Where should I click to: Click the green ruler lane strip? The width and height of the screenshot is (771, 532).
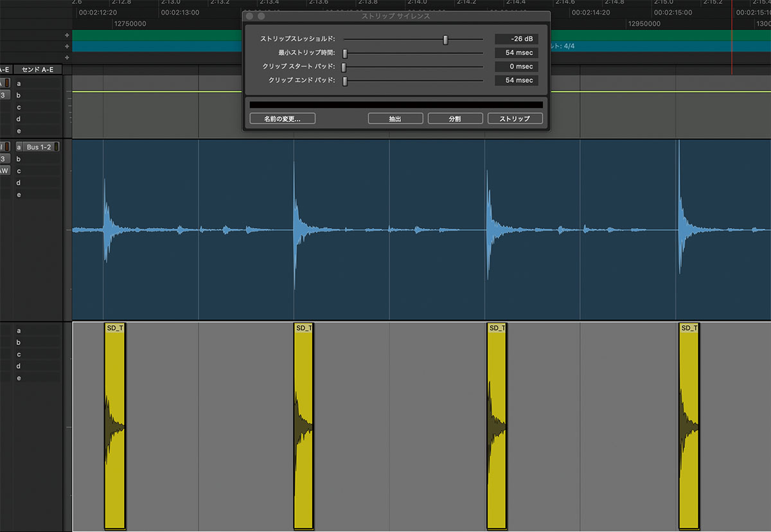pos(157,35)
